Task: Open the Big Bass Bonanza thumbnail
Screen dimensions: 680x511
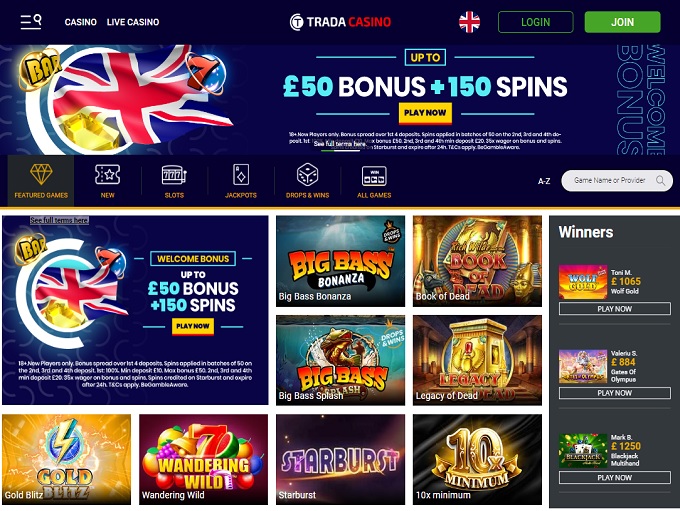Action: (340, 261)
